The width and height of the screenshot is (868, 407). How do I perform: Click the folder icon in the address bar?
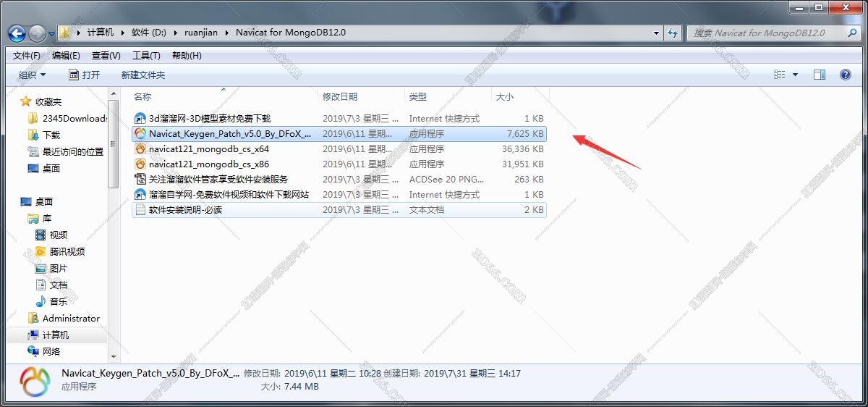tap(67, 33)
